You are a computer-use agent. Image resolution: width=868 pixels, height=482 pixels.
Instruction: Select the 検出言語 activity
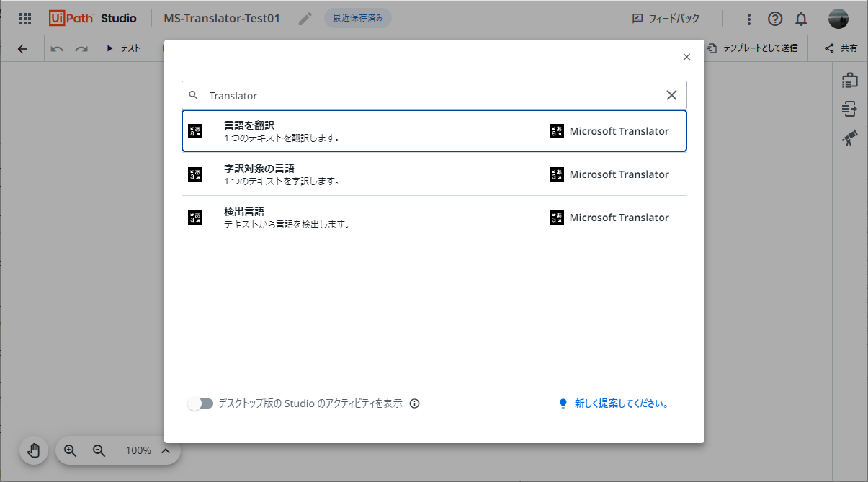pyautogui.click(x=434, y=218)
